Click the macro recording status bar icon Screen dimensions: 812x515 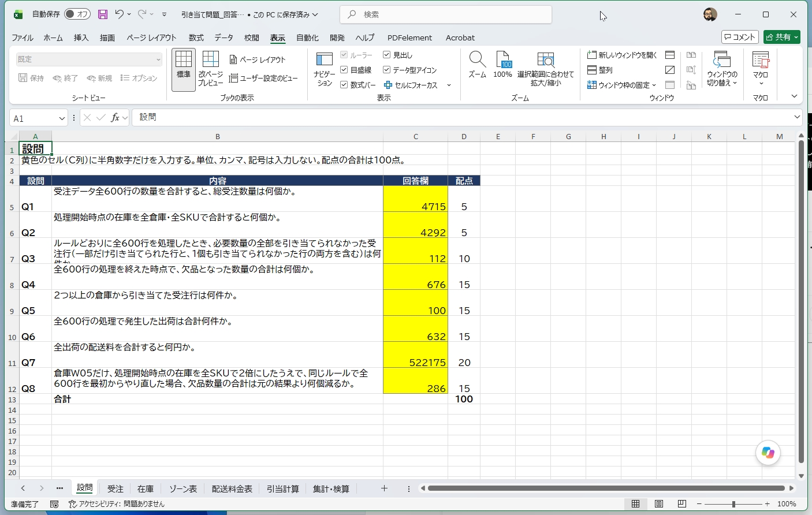[54, 504]
